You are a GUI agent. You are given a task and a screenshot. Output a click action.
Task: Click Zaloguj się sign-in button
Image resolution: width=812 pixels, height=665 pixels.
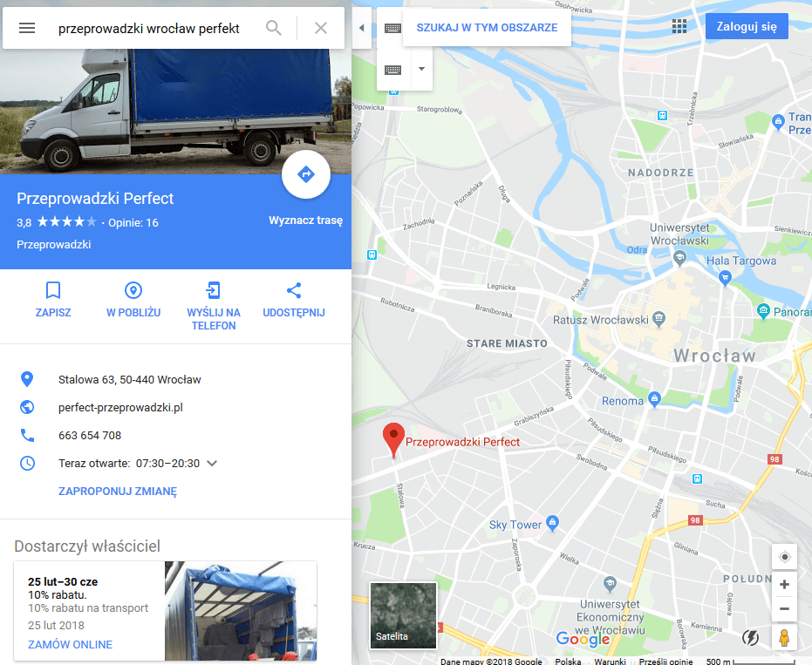(747, 26)
